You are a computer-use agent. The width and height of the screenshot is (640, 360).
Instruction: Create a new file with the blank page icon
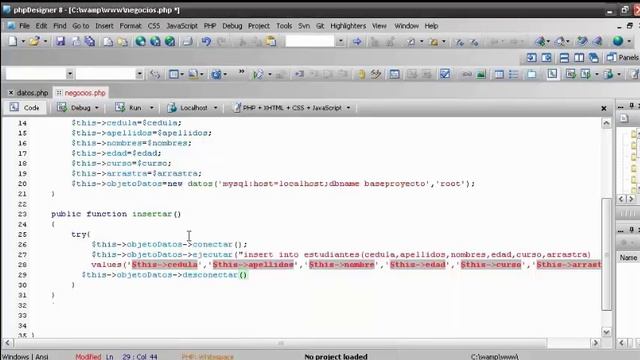point(13,41)
